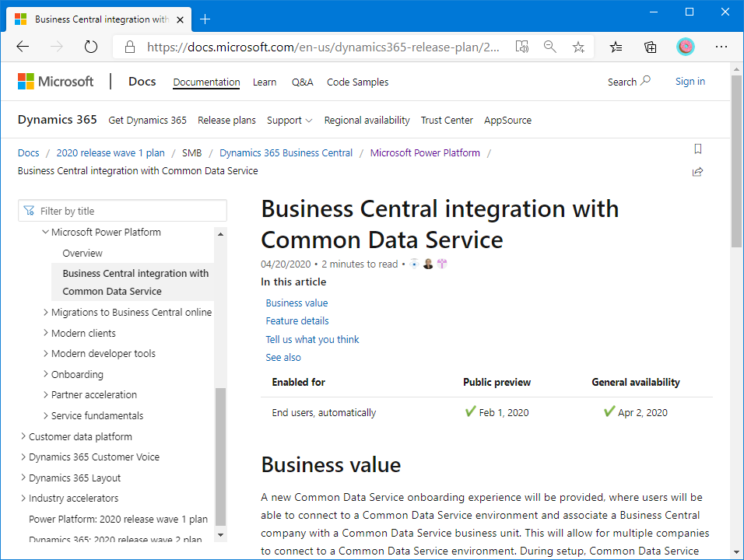Jump to Feature details section link

pos(297,321)
